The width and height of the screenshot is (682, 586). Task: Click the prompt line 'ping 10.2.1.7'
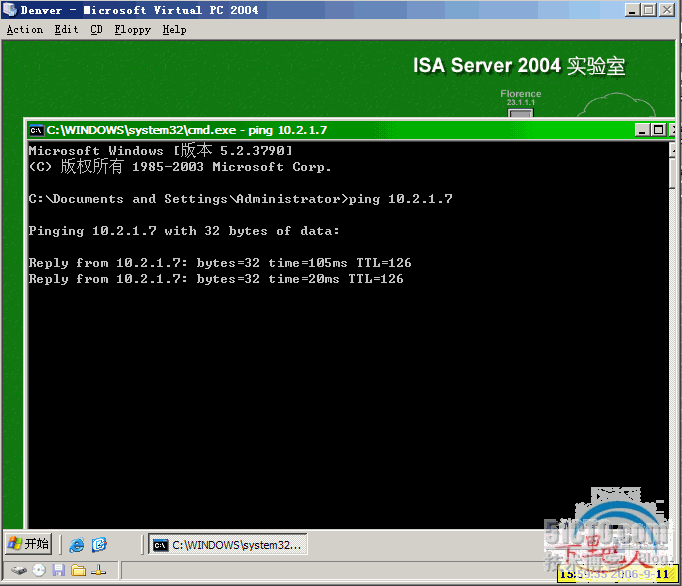[x=241, y=199]
